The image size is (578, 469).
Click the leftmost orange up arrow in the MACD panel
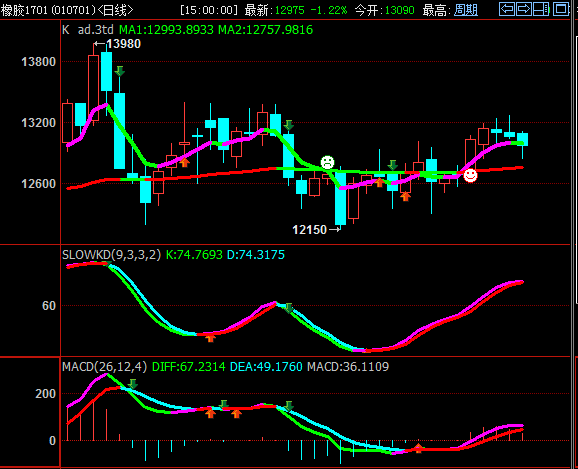point(210,413)
